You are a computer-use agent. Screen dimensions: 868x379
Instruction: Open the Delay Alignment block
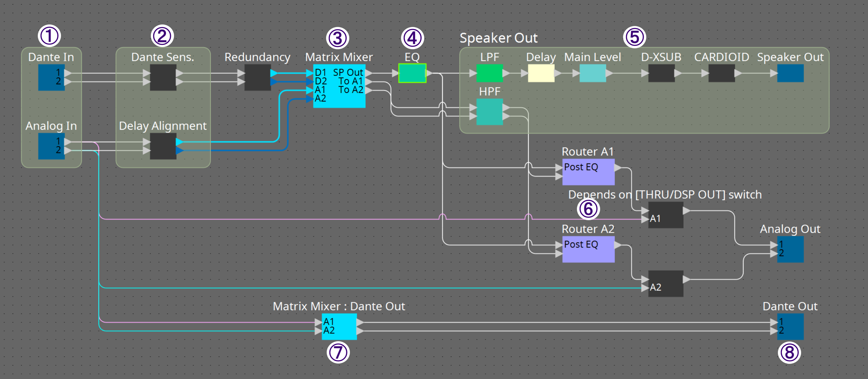163,147
